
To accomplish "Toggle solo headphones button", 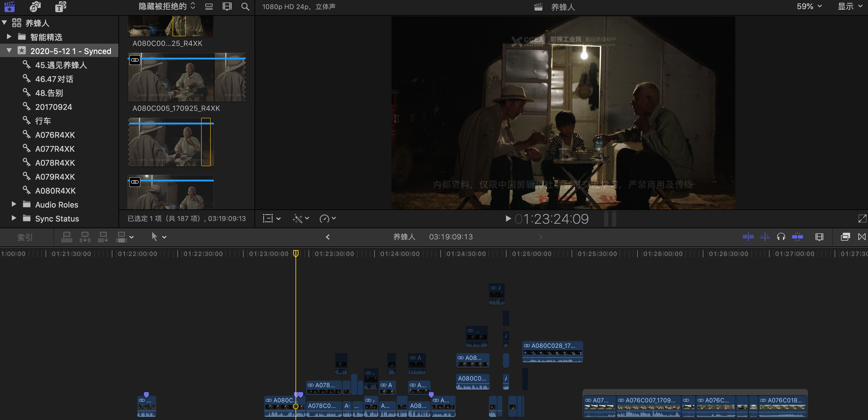I will (781, 237).
